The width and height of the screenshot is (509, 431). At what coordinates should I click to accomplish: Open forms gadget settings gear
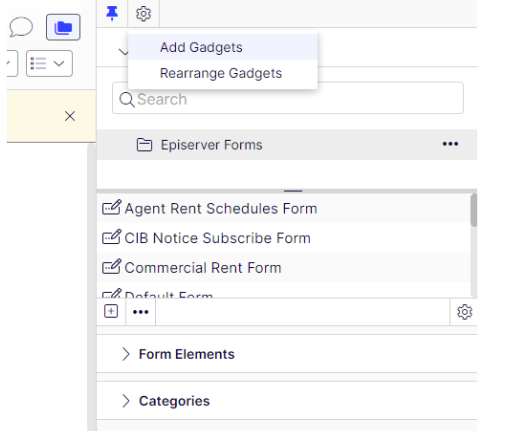tap(464, 312)
